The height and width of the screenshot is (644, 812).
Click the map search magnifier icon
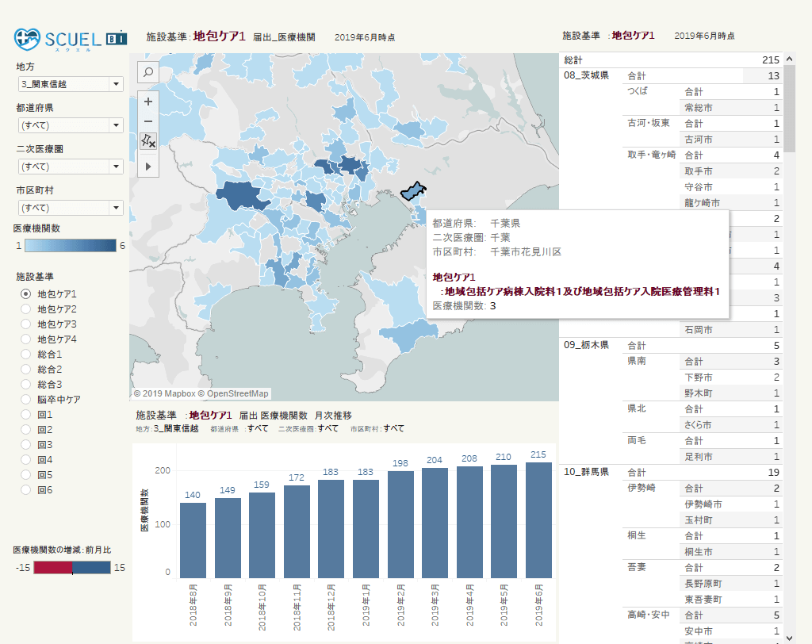point(147,73)
